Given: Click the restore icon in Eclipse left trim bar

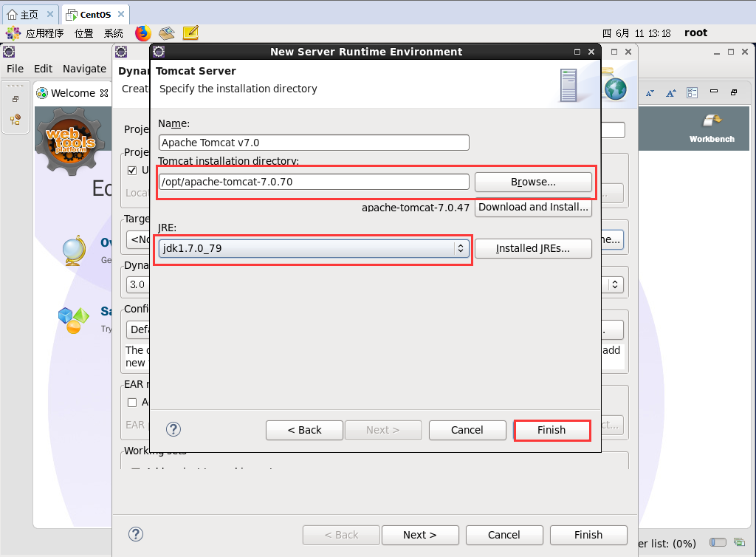Looking at the screenshot, I should pos(16,99).
